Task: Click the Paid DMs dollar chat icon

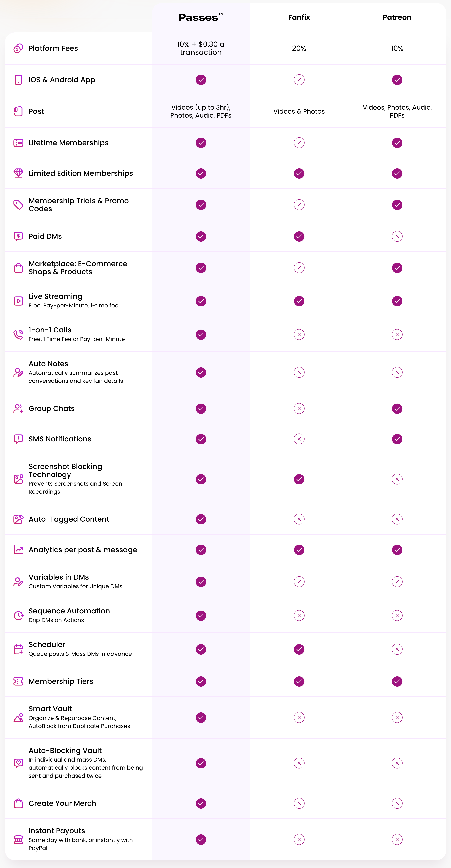Action: coord(18,236)
